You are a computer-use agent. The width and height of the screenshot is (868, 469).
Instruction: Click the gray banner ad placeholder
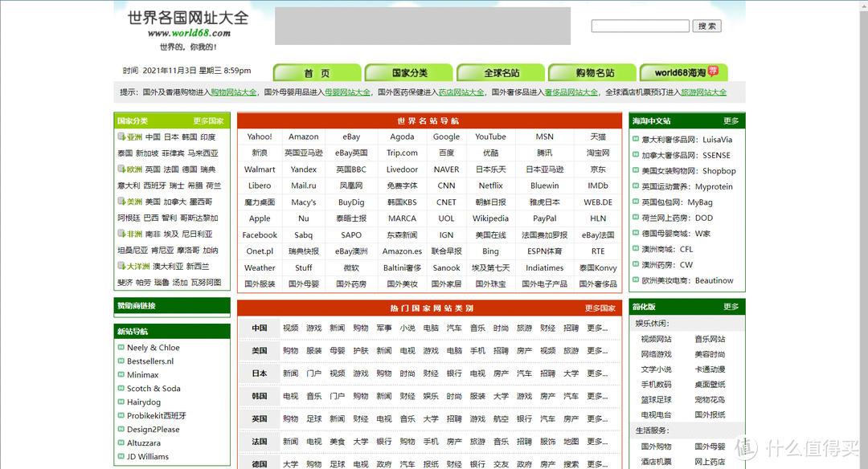[x=423, y=26]
